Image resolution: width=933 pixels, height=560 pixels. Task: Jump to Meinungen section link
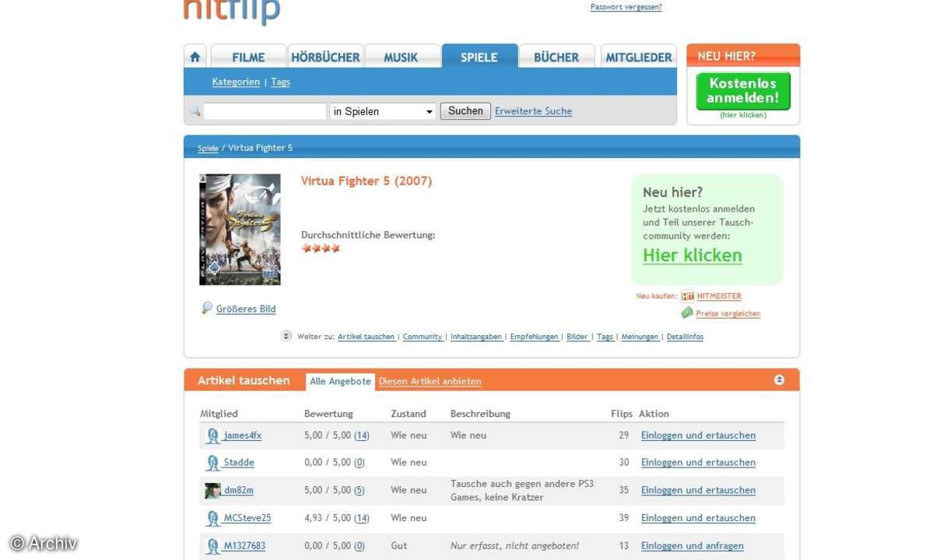coord(640,337)
